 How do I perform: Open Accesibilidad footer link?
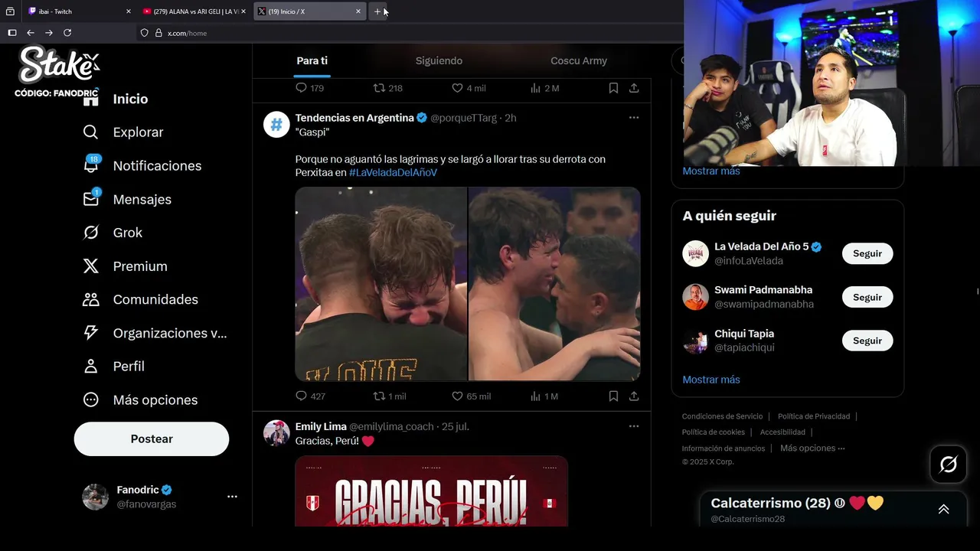click(782, 432)
